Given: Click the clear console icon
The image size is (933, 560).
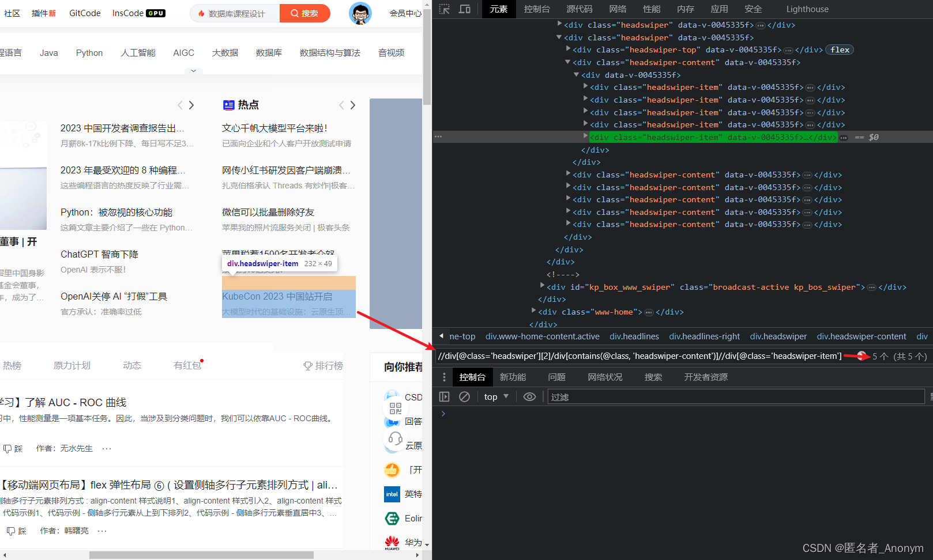Looking at the screenshot, I should [464, 397].
